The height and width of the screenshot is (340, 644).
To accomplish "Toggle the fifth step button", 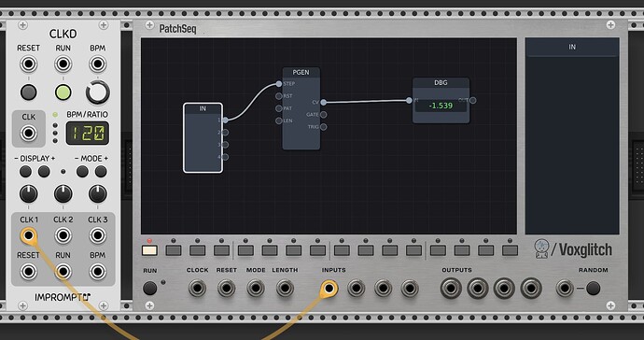I will coord(245,250).
